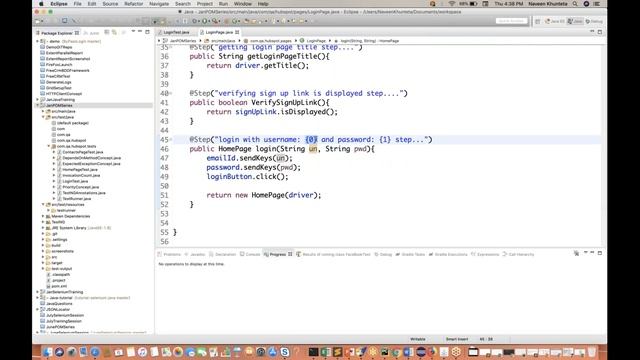Open the Package Explorer view menu dropdown
The height and width of the screenshot is (360, 640).
[x=133, y=32]
